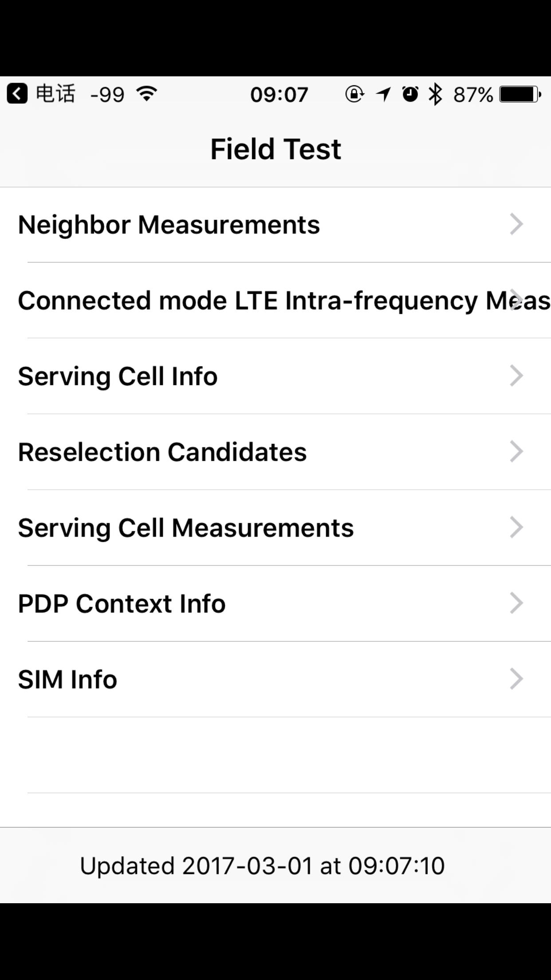The width and height of the screenshot is (551, 980).
Task: Expand Neighbor Measurements using its chevron
Action: (x=516, y=224)
